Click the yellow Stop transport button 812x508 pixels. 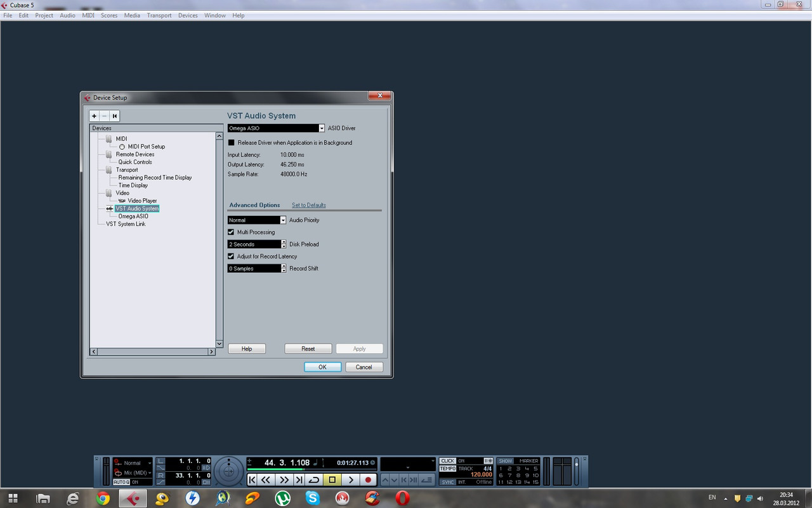[332, 480]
